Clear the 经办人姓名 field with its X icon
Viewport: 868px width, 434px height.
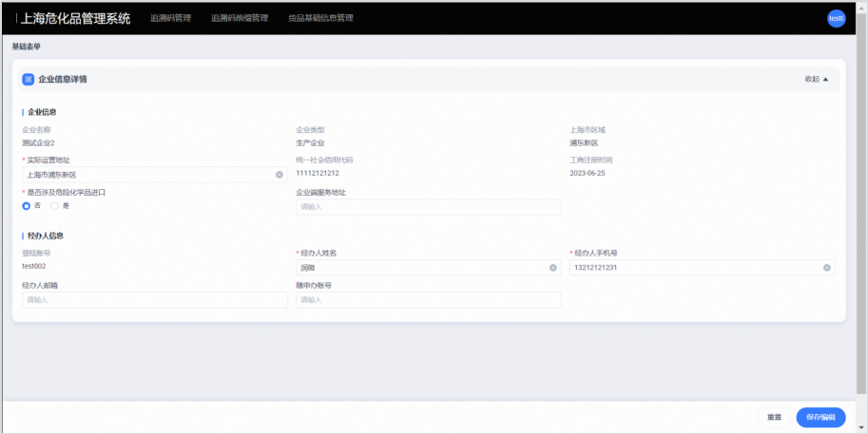[553, 268]
